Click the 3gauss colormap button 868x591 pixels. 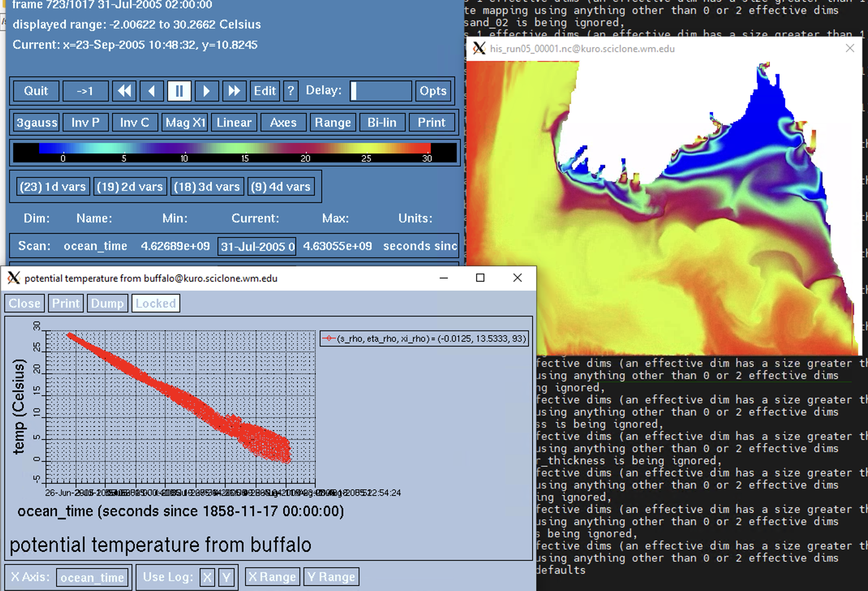click(x=37, y=122)
